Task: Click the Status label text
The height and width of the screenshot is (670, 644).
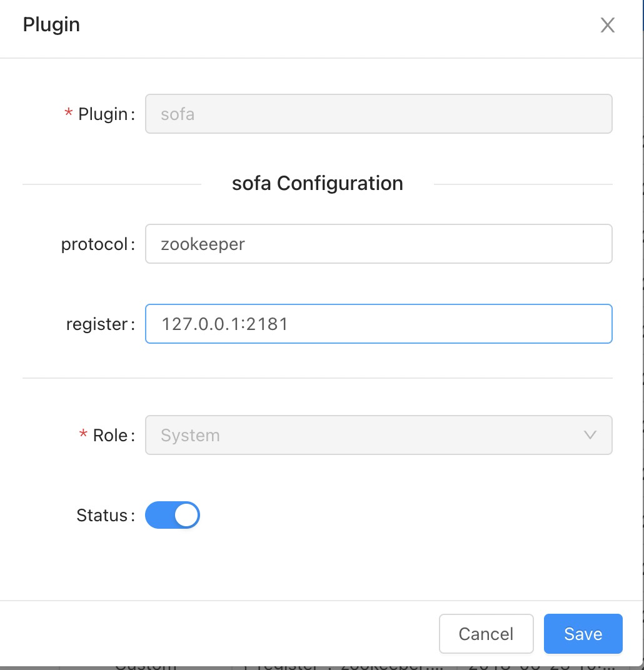Action: point(103,516)
